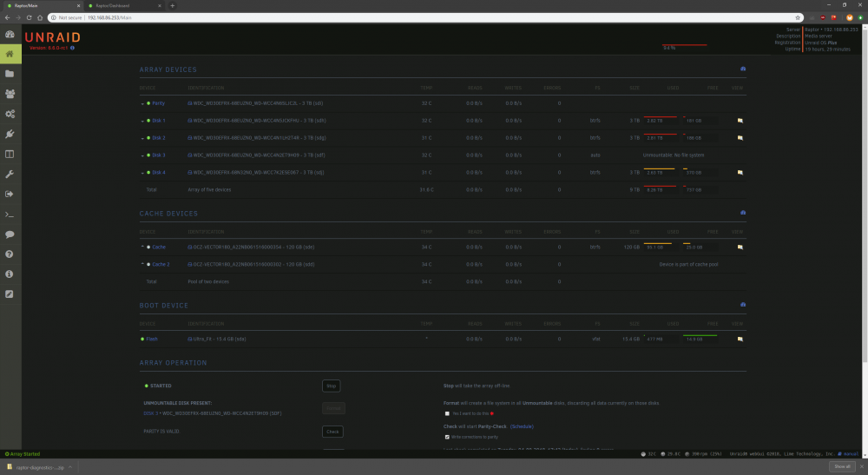Click the browser reload icon
868x475 pixels.
(x=29, y=17)
